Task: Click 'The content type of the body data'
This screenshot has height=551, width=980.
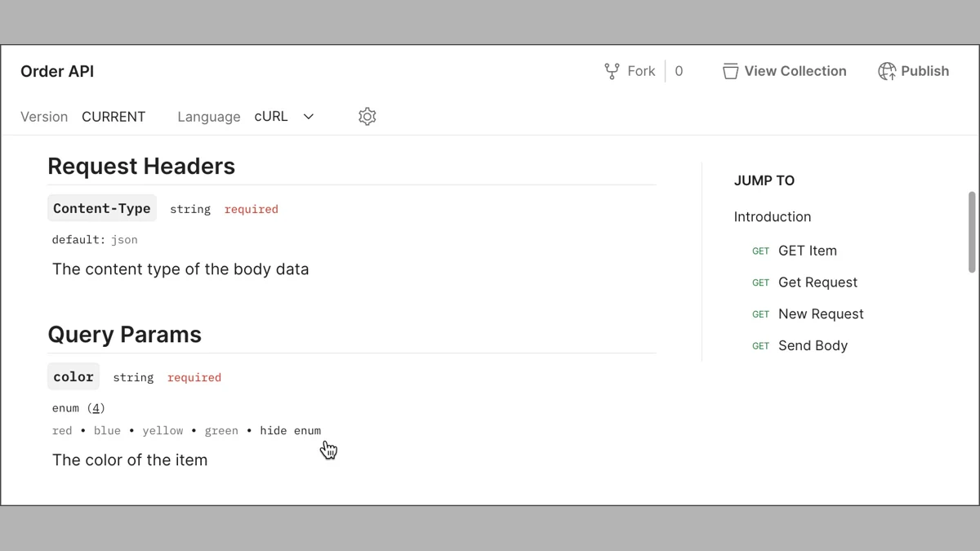Action: [x=180, y=269]
